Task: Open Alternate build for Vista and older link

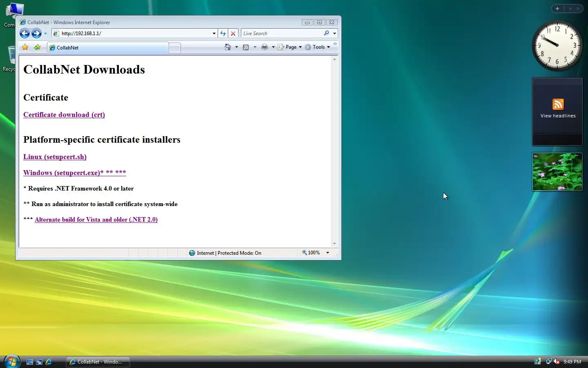Action: click(96, 220)
